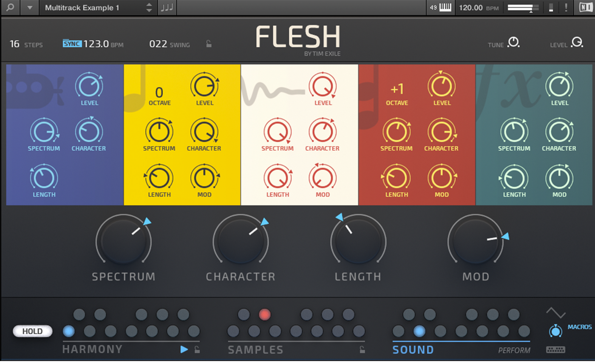This screenshot has width=595, height=364.
Task: Click the LEVEL knob in the yellow panel
Action: tap(204, 86)
